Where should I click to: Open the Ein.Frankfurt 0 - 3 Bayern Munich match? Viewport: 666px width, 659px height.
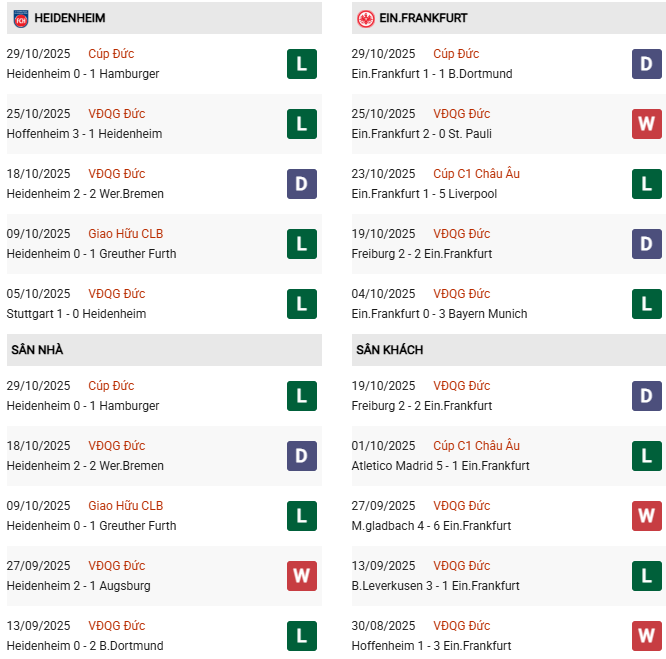tap(439, 314)
